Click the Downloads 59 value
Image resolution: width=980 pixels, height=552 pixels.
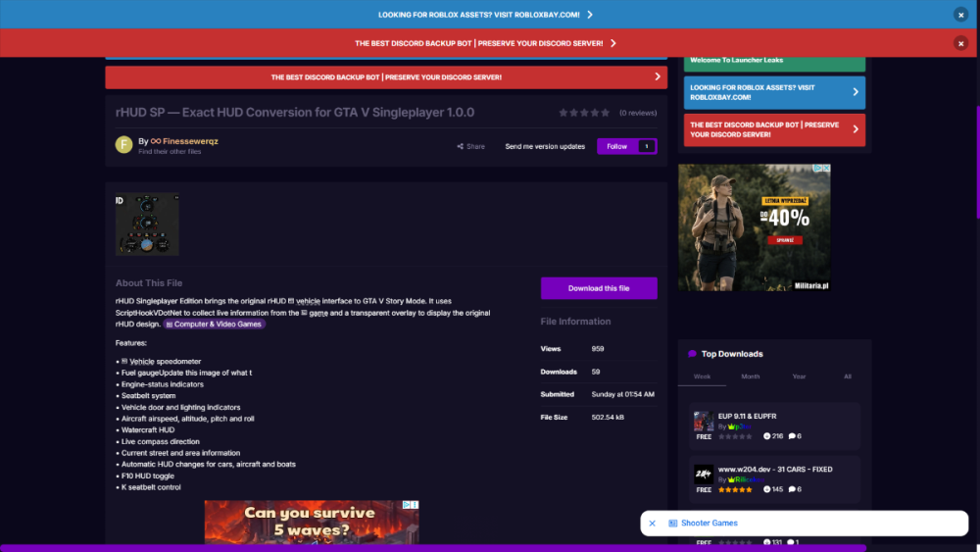596,372
